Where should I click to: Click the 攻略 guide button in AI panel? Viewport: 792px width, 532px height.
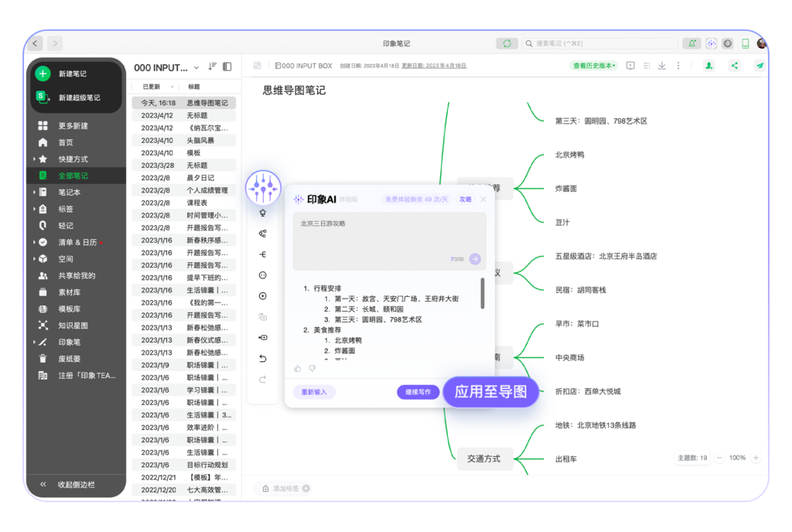(465, 199)
